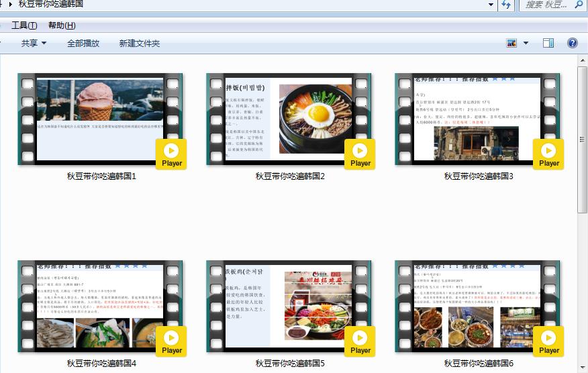This screenshot has height=373, width=588.
Task: Select the 秋豆带你吃遍韩国5 video thumbnail
Action: (x=289, y=306)
